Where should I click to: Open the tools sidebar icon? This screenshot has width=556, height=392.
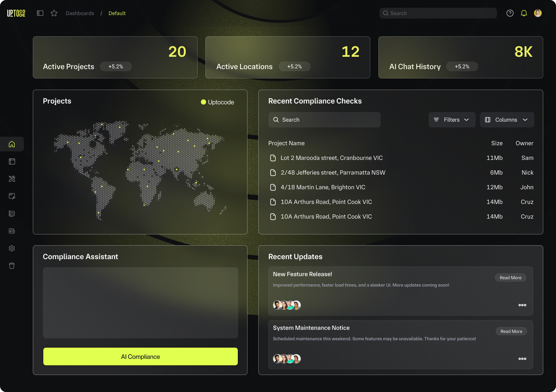[x=12, y=179]
